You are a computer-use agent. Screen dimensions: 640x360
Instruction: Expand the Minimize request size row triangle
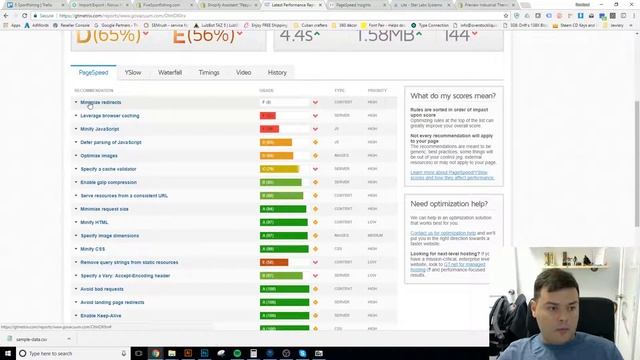[76, 209]
